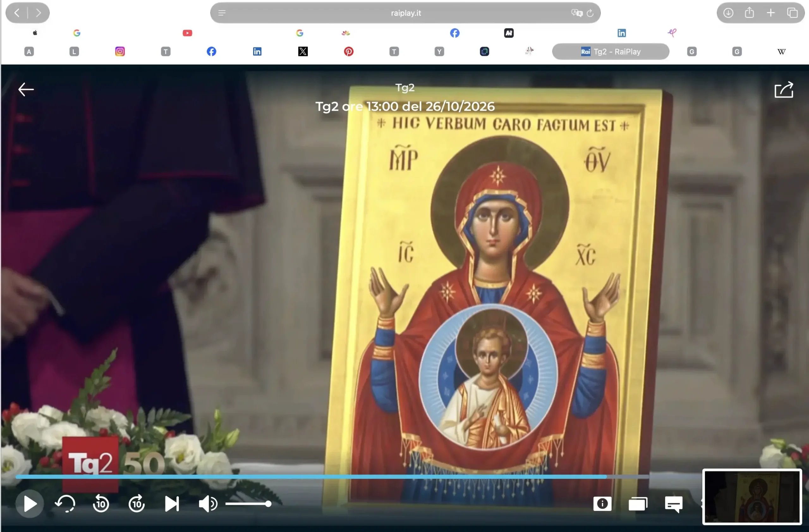The height and width of the screenshot is (532, 809).
Task: Click the raiplay.it address bar
Action: (405, 13)
